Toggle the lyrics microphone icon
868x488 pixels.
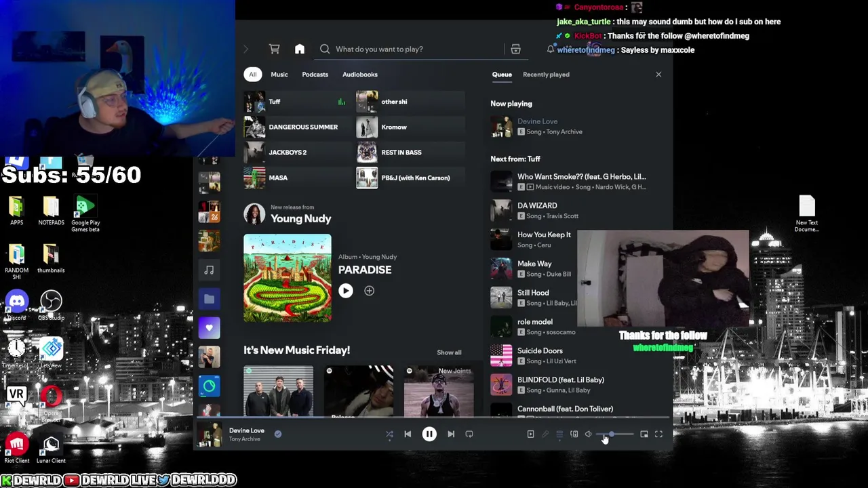coord(545,434)
